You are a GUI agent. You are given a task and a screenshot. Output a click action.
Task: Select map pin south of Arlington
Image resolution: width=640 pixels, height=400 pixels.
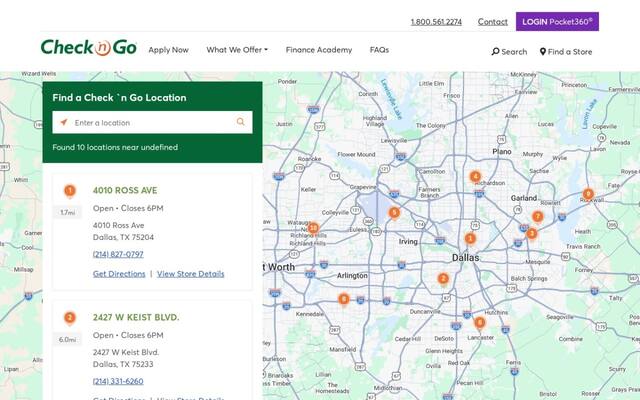click(x=344, y=300)
